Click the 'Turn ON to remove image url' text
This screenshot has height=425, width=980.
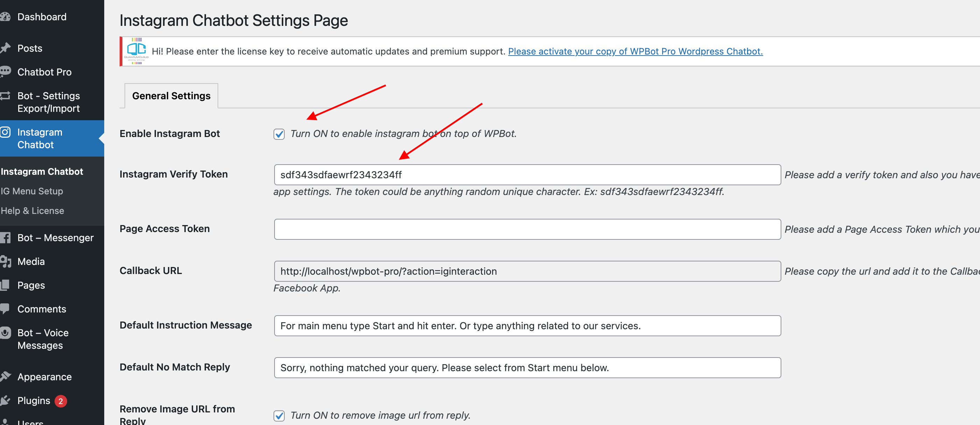[381, 416]
